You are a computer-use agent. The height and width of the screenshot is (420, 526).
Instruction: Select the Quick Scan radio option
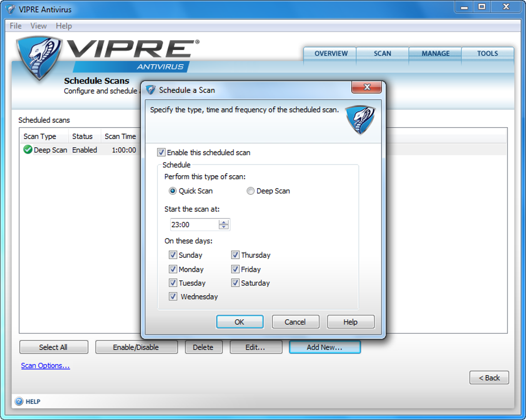[172, 191]
